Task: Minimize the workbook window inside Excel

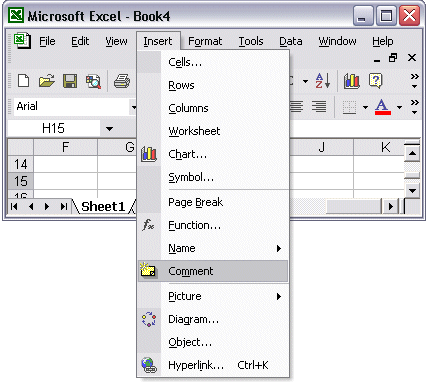Action: coord(377,60)
